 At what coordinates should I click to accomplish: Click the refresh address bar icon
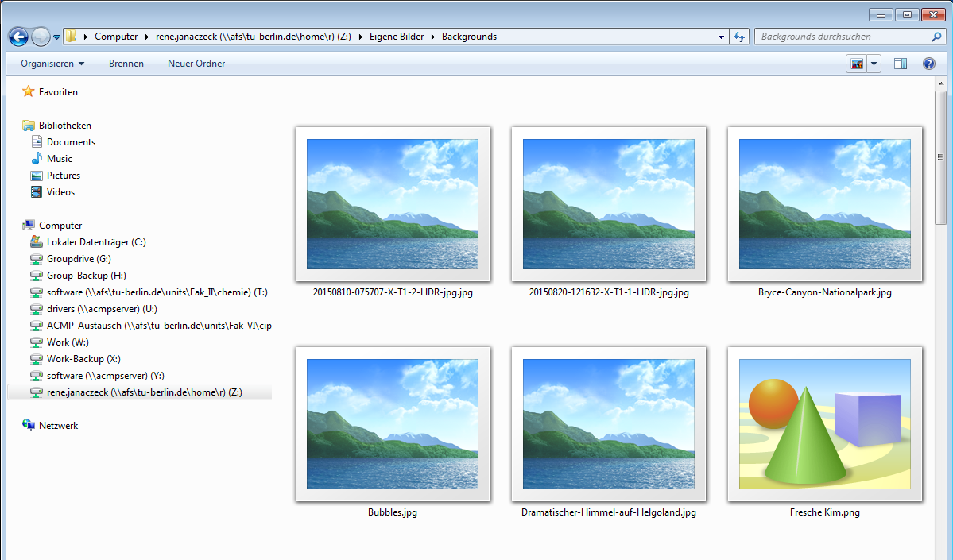click(x=739, y=37)
